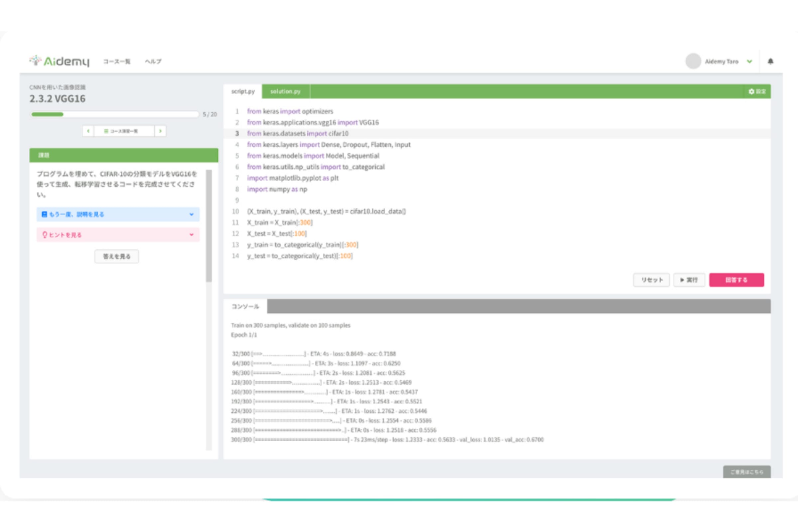
Task: Expand the pink hint panel
Action: coord(192,235)
